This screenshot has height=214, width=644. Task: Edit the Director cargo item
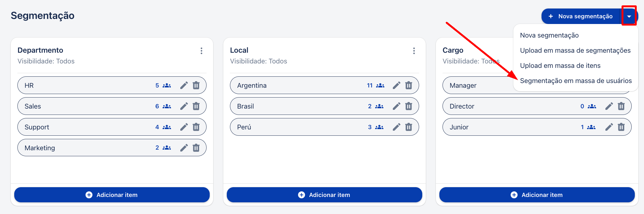point(609,106)
